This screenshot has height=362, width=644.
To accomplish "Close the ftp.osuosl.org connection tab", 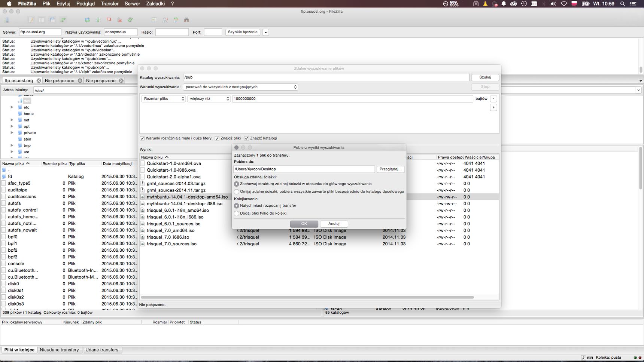I will point(39,80).
